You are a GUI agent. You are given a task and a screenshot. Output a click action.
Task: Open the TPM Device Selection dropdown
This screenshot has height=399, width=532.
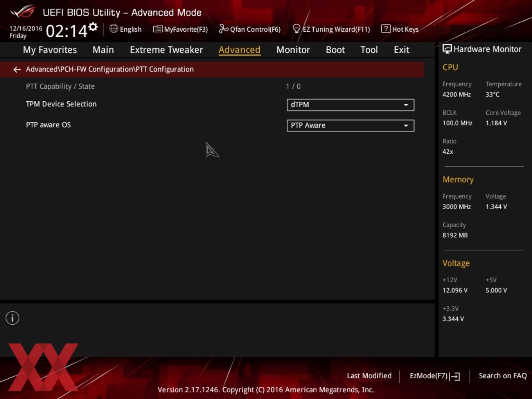click(350, 105)
